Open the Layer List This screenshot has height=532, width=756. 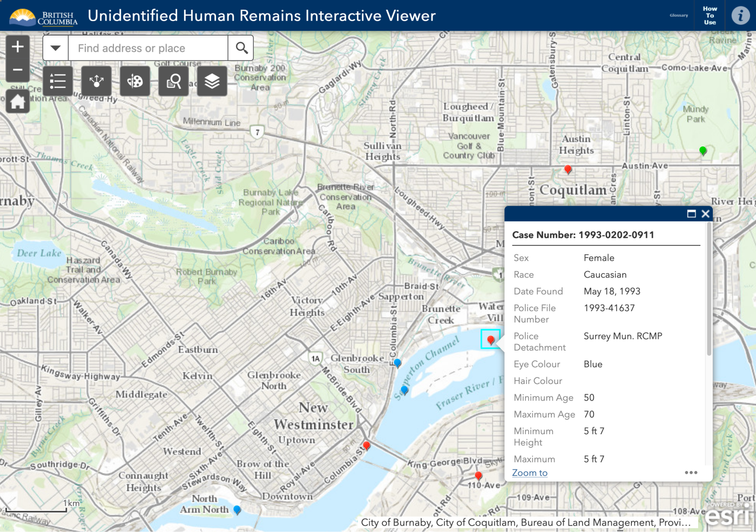point(212,81)
